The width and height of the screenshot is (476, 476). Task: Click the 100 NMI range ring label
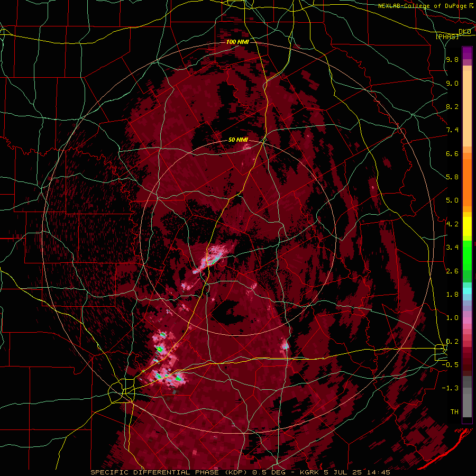pos(237,42)
